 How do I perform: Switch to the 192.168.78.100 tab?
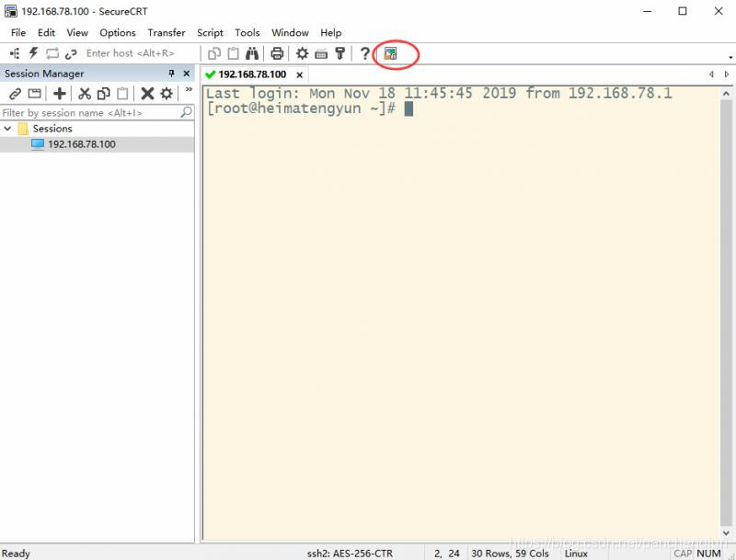(252, 74)
